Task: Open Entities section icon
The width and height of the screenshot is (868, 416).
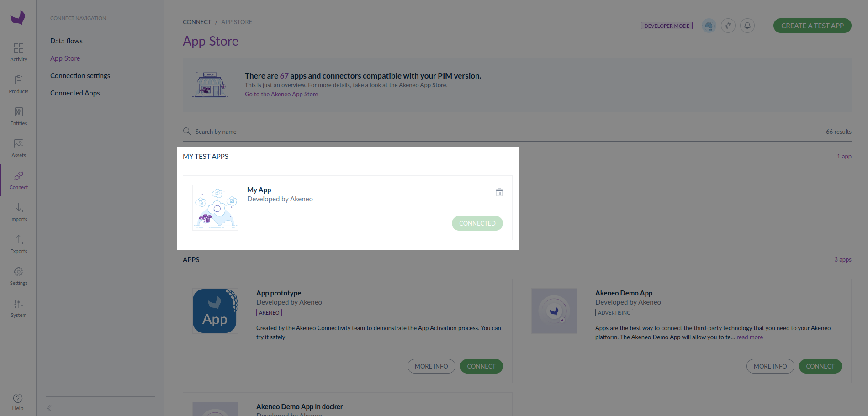Action: [18, 112]
